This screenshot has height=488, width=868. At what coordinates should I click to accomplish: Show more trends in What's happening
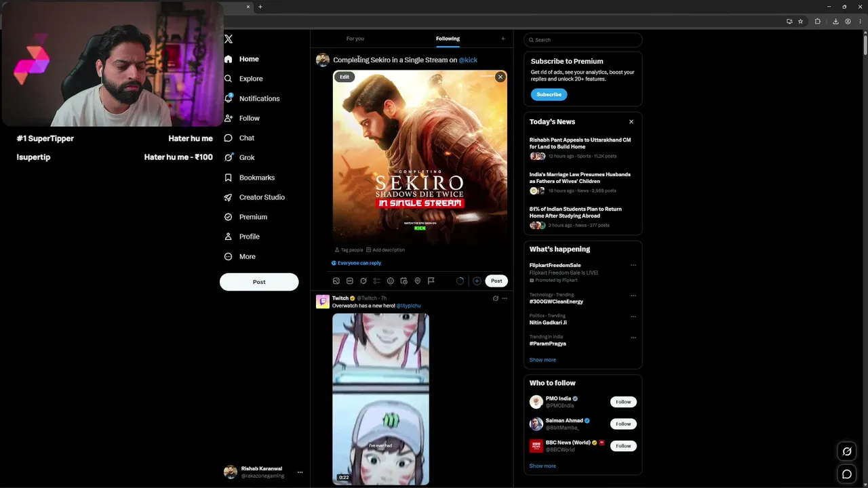point(542,360)
